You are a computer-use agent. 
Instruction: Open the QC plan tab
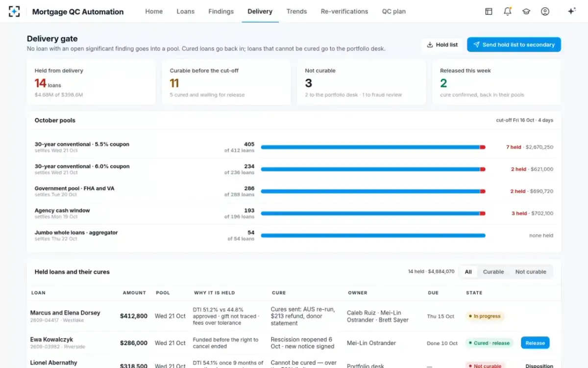pos(394,11)
